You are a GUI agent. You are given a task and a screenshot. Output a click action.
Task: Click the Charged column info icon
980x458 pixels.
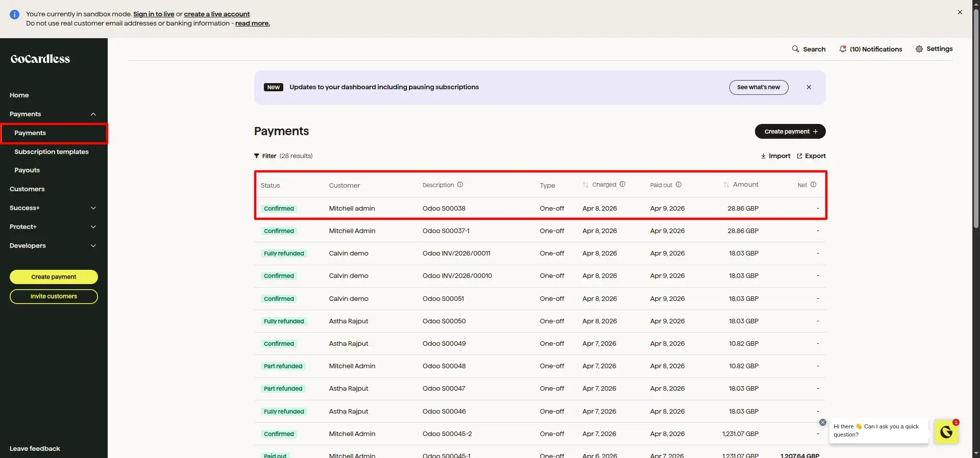622,184
